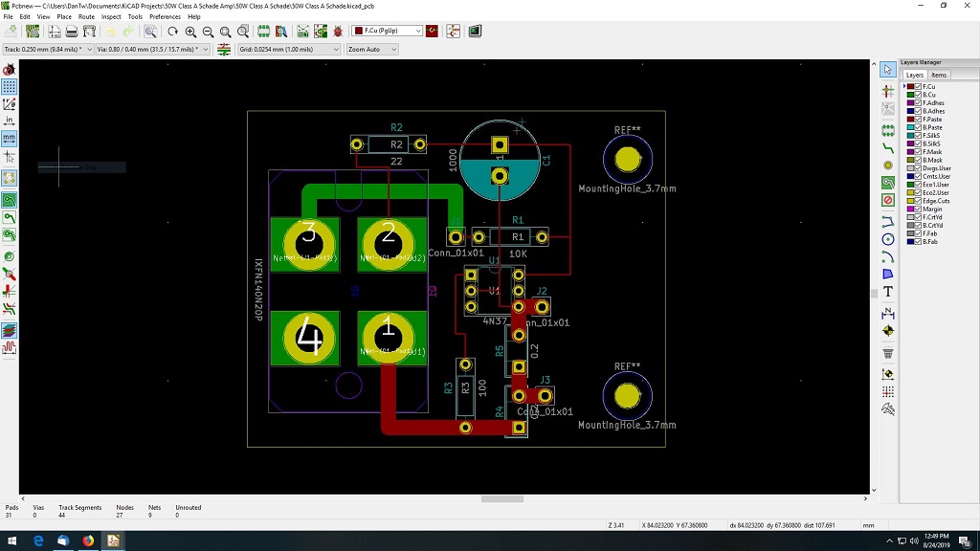This screenshot has height=551, width=980.
Task: Select the Add Vias tool
Action: point(888,165)
